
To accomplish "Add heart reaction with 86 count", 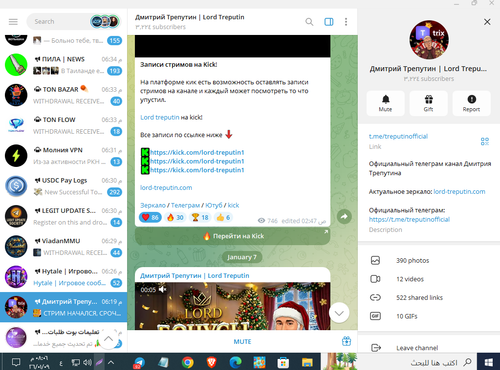I will pyautogui.click(x=150, y=217).
